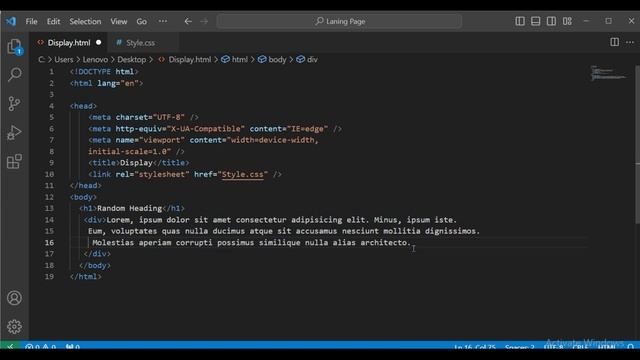Screen dimensions: 640x360
Task: Click the closing div tag on line 17
Action: click(97, 254)
